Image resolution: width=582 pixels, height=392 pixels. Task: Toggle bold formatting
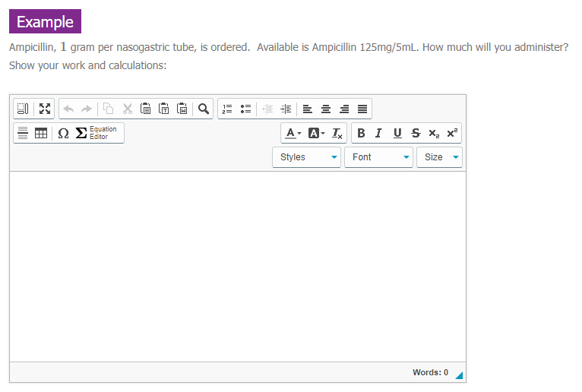click(361, 133)
